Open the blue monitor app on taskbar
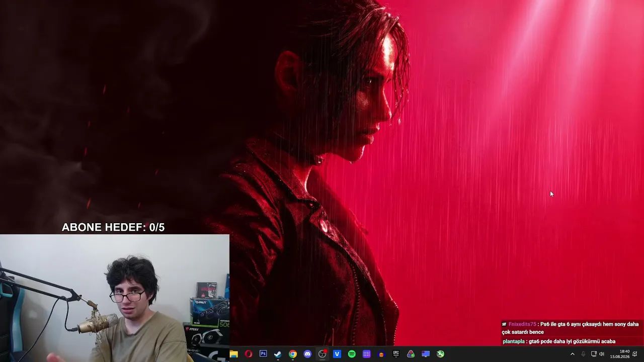The height and width of the screenshot is (362, 644). (x=426, y=354)
